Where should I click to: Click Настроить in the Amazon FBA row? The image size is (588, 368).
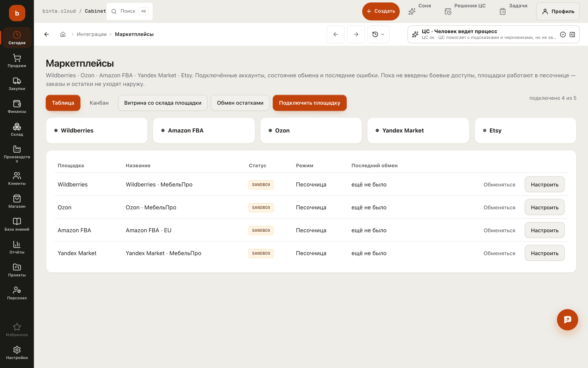tap(545, 230)
